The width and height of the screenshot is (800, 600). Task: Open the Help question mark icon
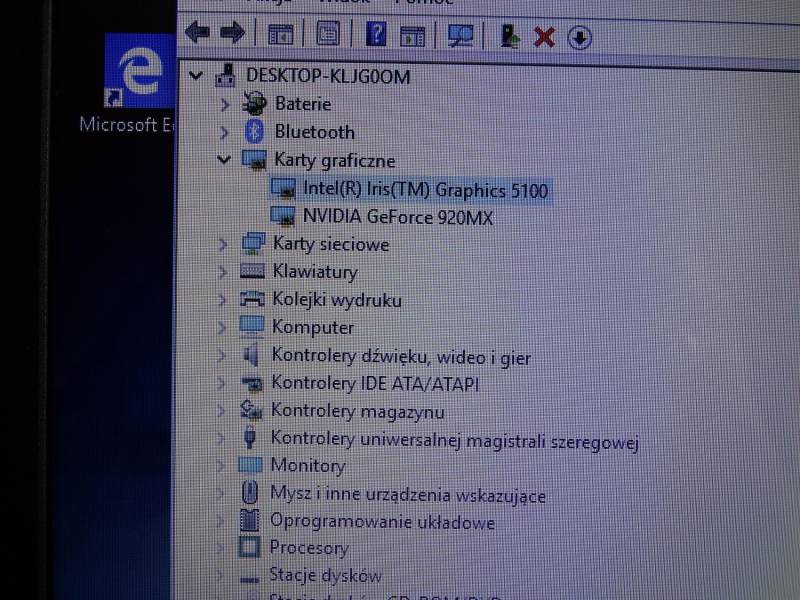[x=376, y=34]
